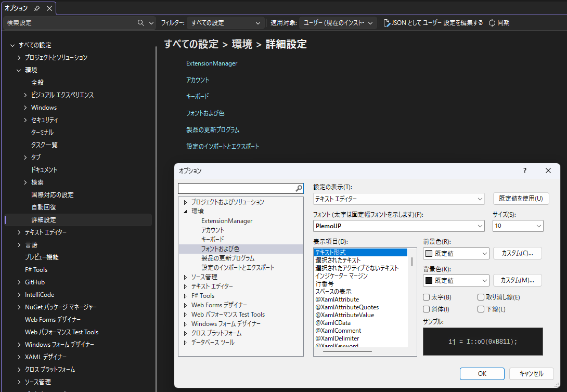
Task: Select ターミナル in the settings sidebar
Action: tap(42, 133)
